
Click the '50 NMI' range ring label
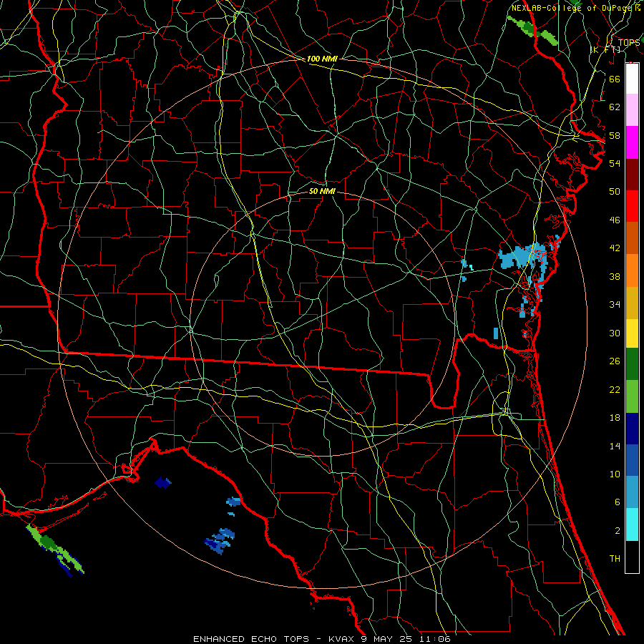(322, 191)
